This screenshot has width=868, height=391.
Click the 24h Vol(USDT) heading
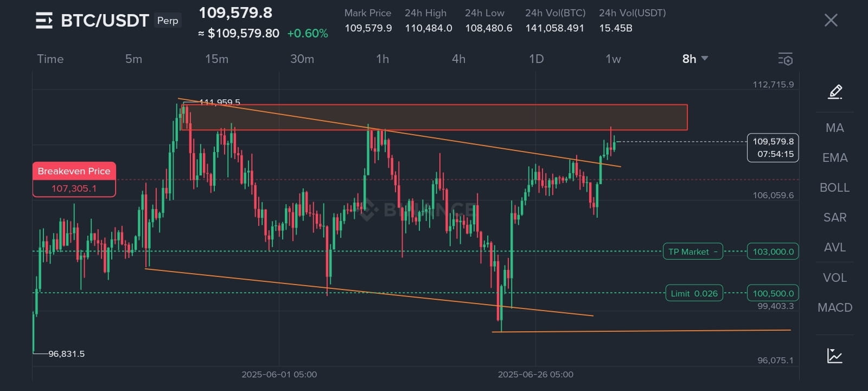pyautogui.click(x=633, y=13)
